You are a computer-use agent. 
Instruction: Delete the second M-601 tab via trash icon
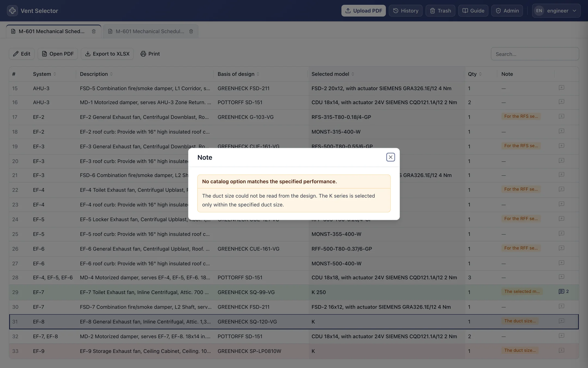click(191, 31)
